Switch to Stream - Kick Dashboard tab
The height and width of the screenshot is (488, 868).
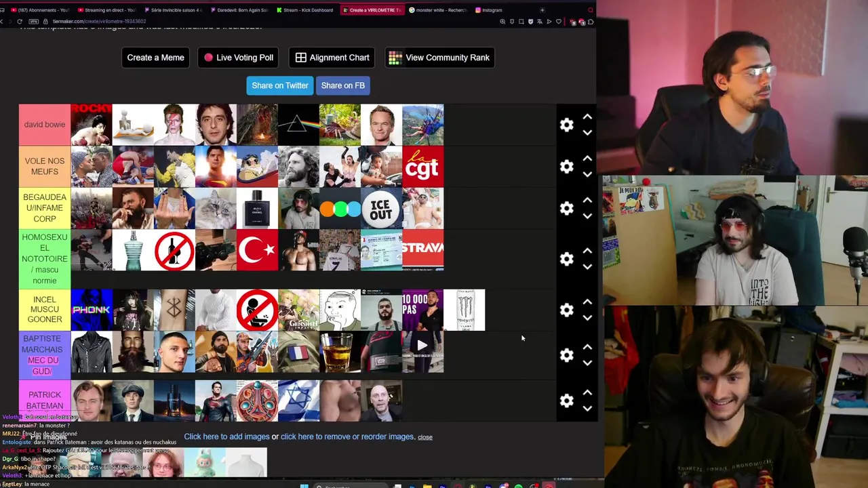305,10
